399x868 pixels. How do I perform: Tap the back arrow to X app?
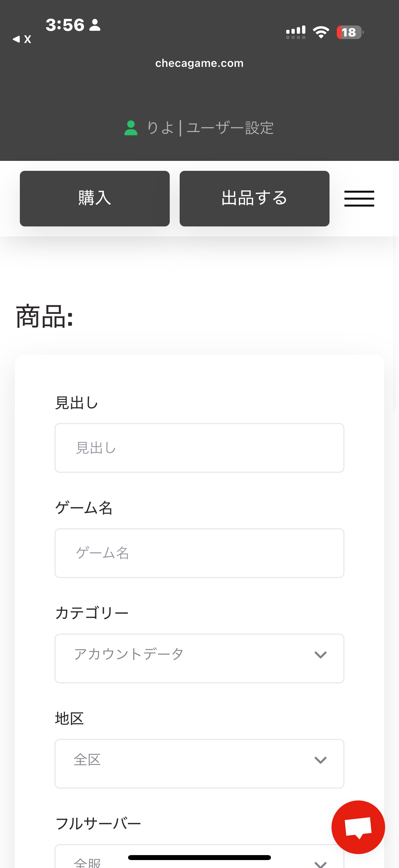pyautogui.click(x=22, y=39)
